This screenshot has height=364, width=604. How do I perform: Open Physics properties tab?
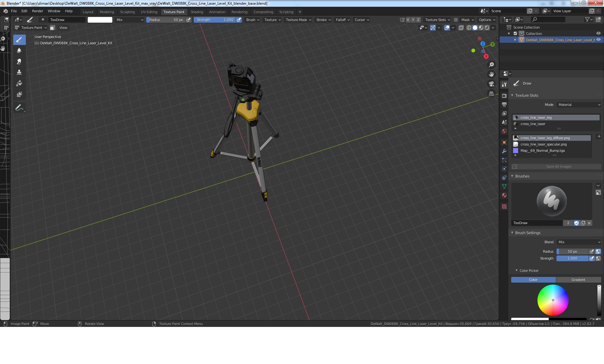click(504, 169)
